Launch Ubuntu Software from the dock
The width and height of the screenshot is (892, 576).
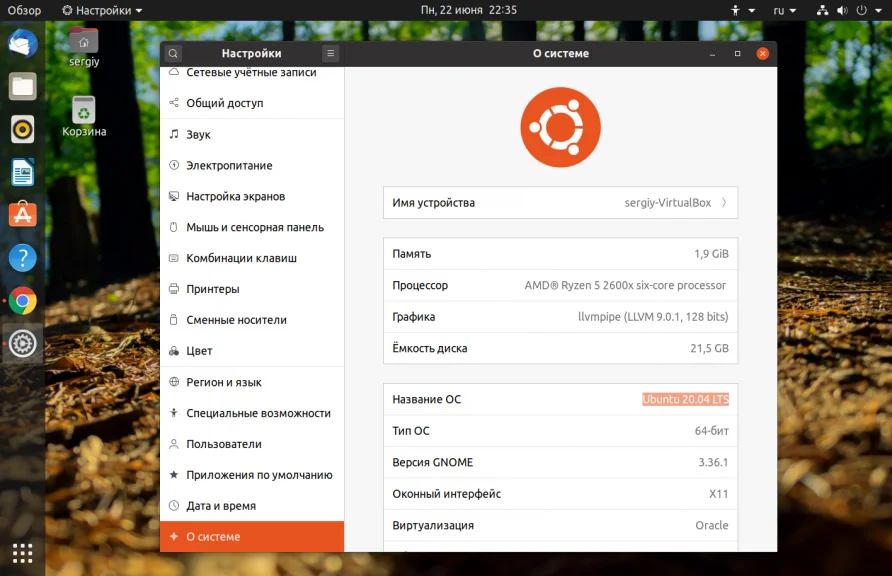point(23,214)
